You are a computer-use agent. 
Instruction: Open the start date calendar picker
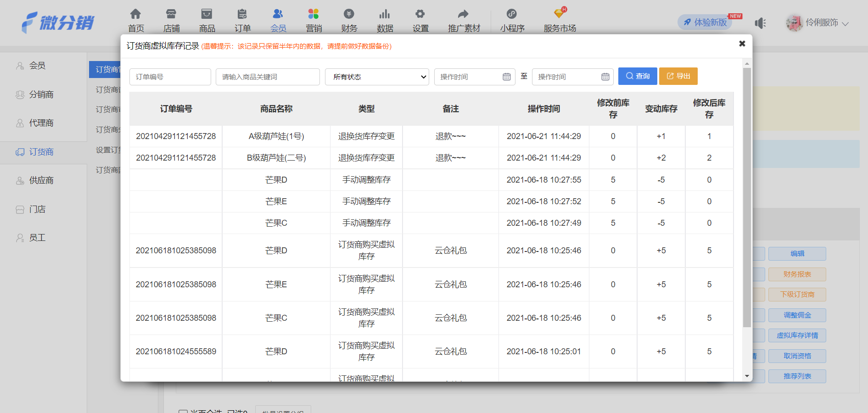(507, 77)
